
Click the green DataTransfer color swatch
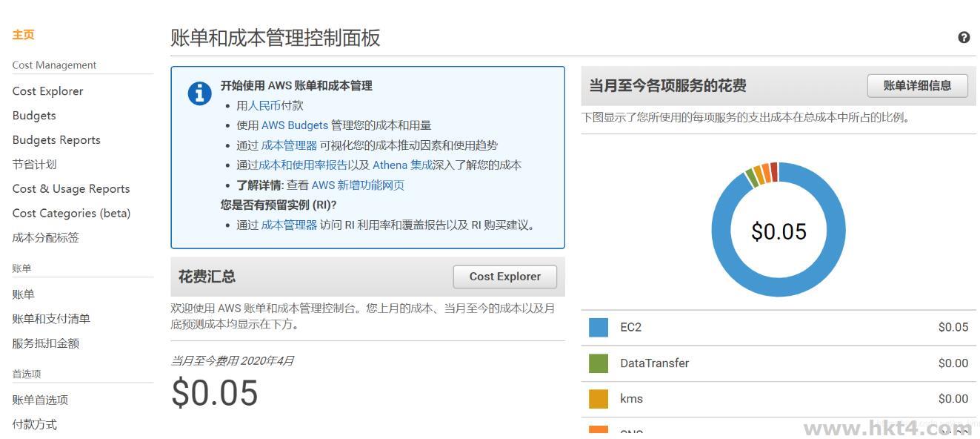[599, 363]
